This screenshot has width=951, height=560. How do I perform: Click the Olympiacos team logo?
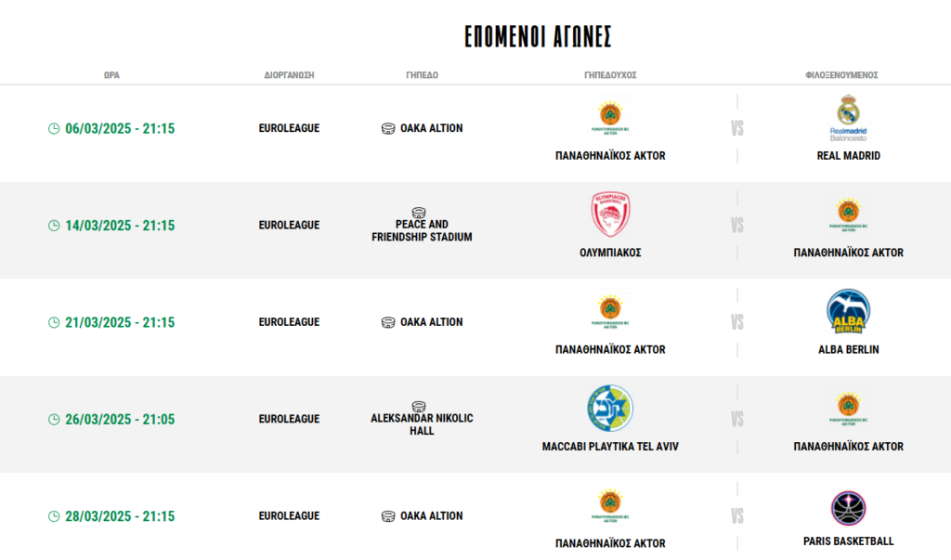(610, 215)
